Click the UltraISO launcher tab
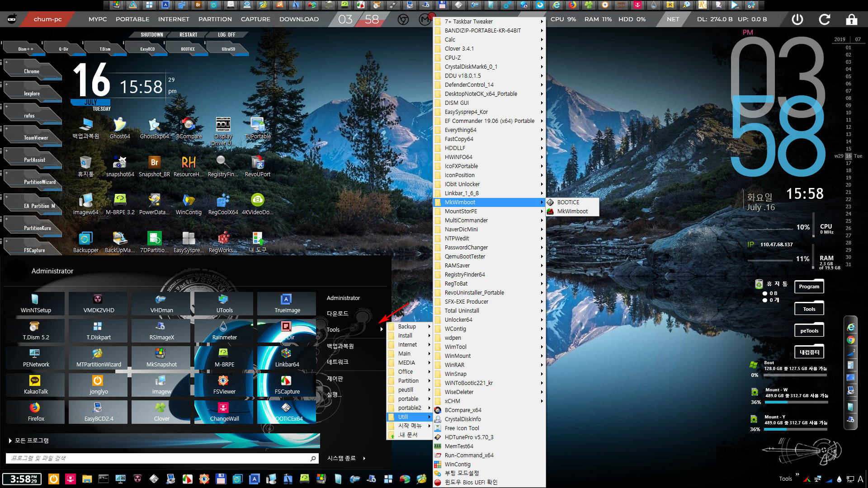Screen dimensions: 868x488 [228, 49]
